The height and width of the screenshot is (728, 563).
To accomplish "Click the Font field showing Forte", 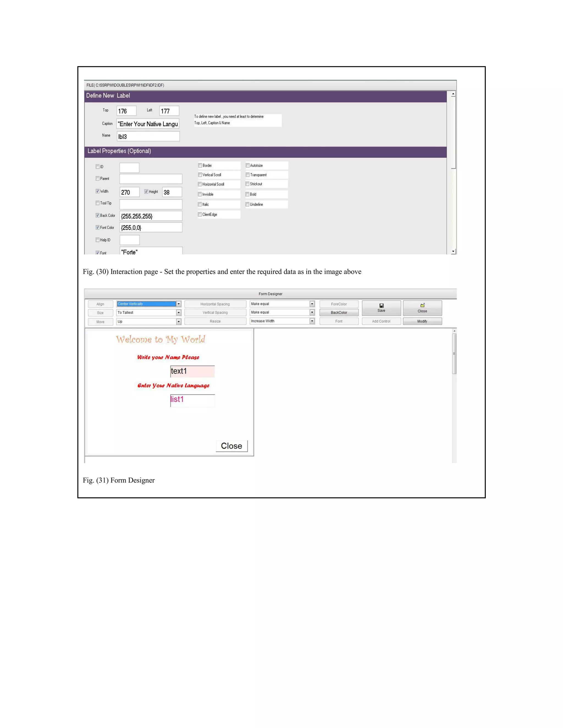I will click(151, 251).
